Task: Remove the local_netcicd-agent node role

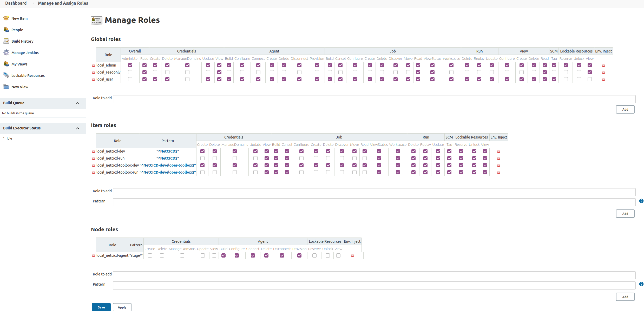Action: (93, 256)
